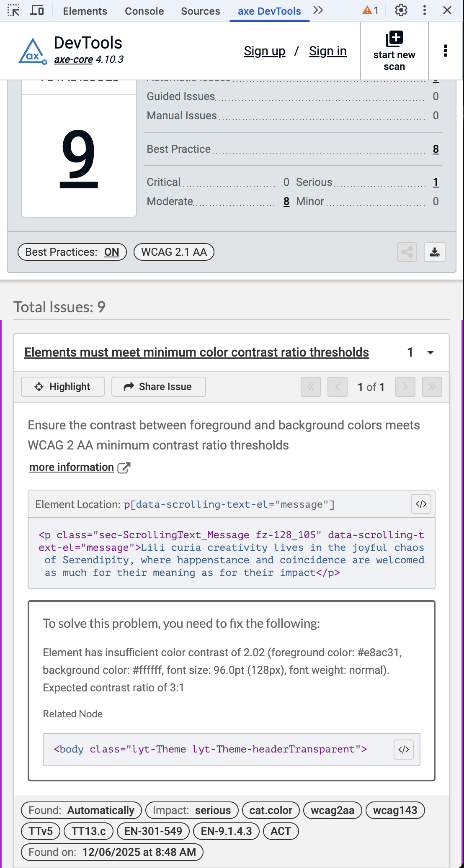Viewport: 464px width, 868px height.
Task: Change the WCAG 2.1 AA standard
Action: pyautogui.click(x=174, y=252)
